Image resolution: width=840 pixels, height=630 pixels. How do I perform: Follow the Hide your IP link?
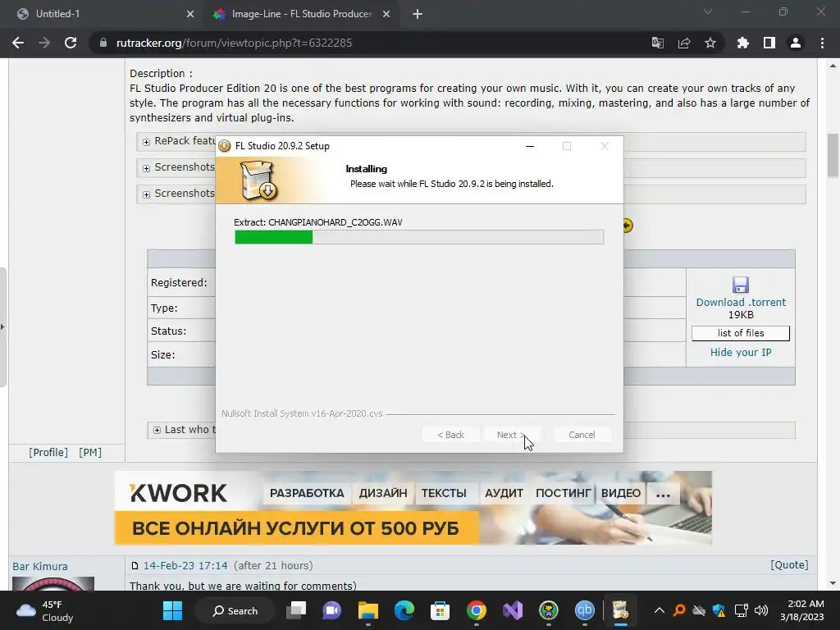[x=741, y=353]
